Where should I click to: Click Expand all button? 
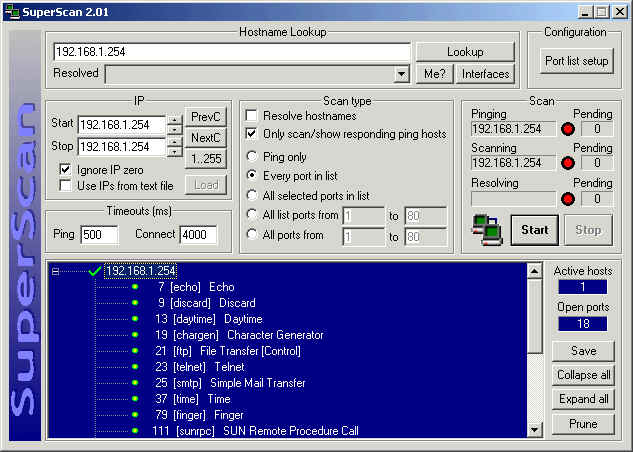click(583, 399)
